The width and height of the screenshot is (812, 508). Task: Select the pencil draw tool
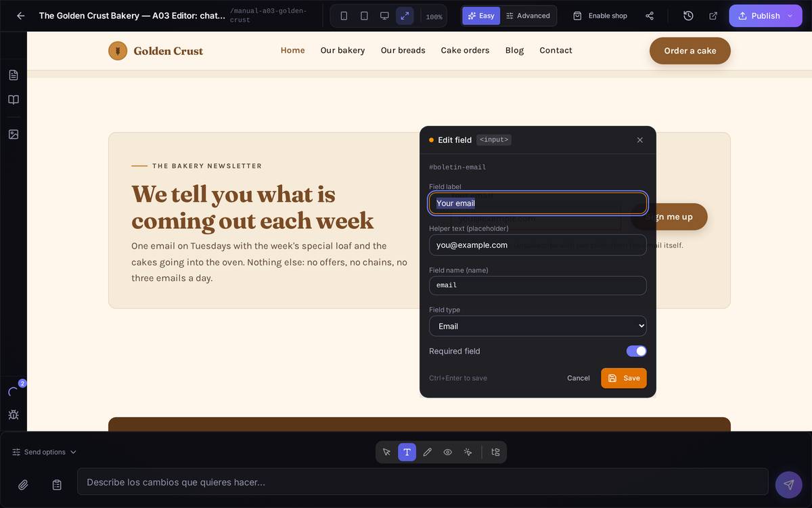[x=427, y=452]
